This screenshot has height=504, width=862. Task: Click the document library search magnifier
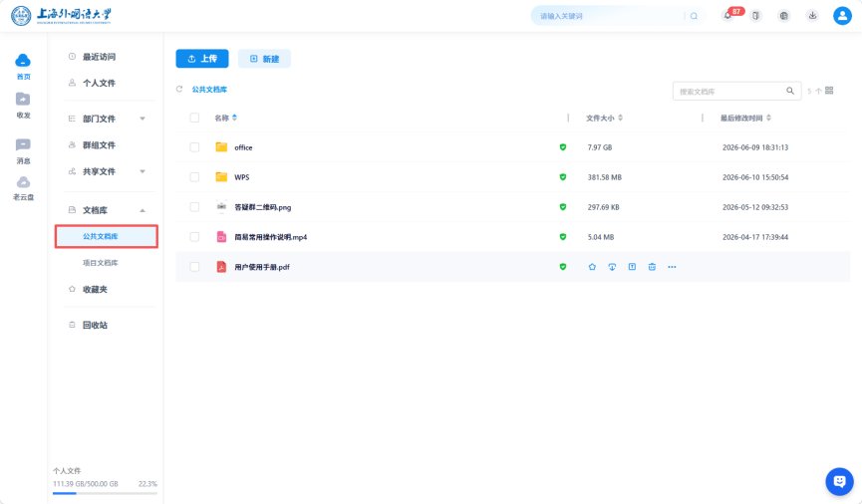click(x=790, y=91)
